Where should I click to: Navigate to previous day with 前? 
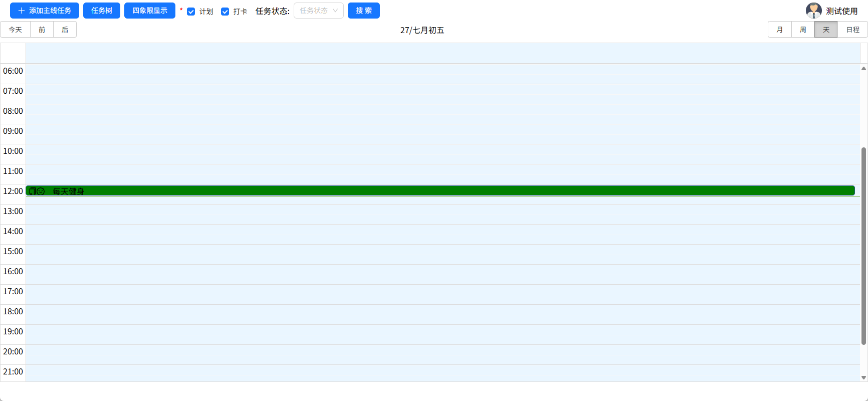coord(42,30)
